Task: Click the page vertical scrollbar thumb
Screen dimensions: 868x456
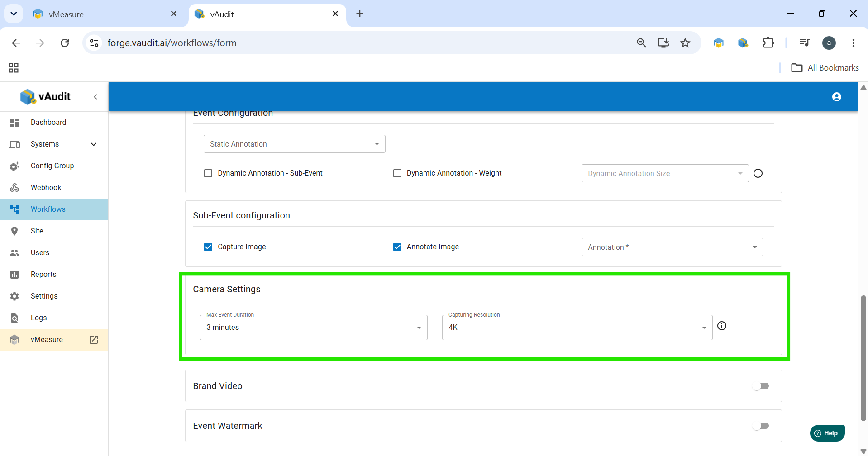Action: pyautogui.click(x=863, y=358)
